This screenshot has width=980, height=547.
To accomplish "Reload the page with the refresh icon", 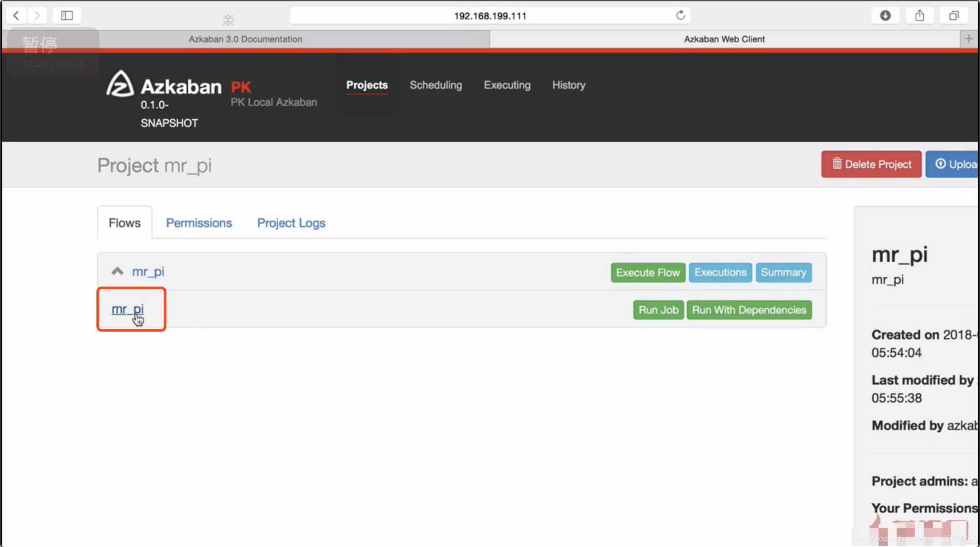I will pyautogui.click(x=680, y=15).
